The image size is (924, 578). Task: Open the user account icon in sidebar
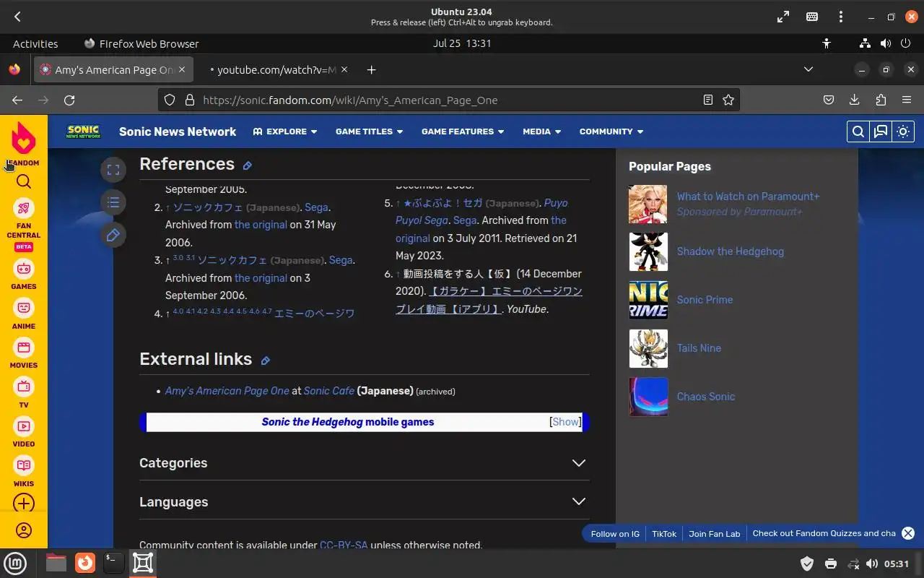24,530
